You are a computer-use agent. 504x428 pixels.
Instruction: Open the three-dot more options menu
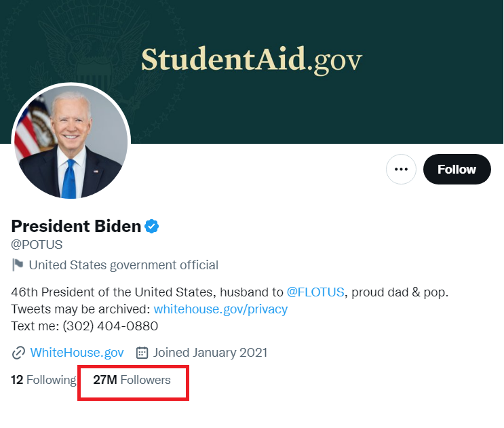click(401, 170)
